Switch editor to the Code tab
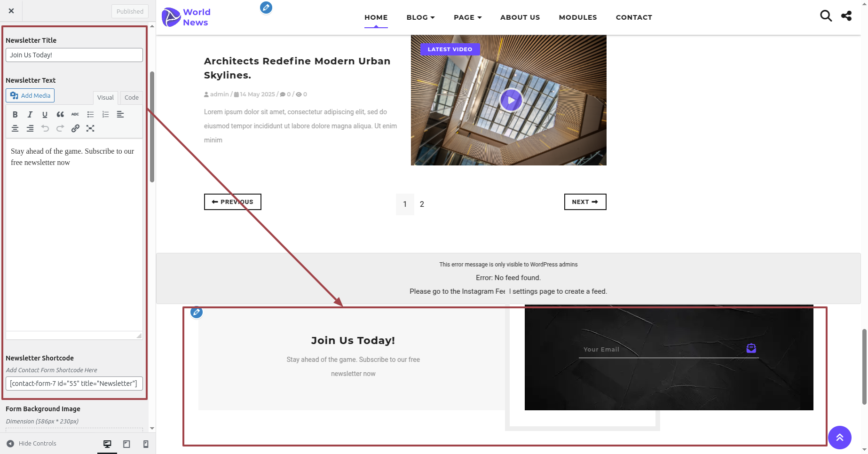 [132, 97]
